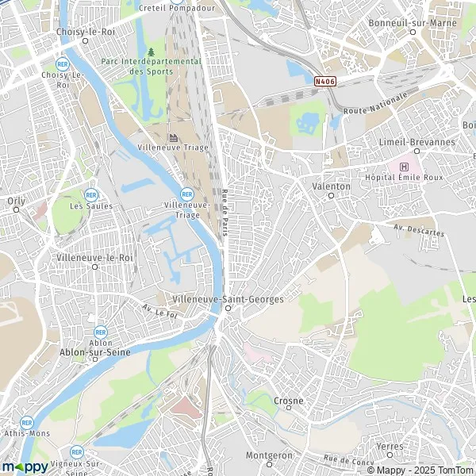Select the Les Saules RER icon
Image resolution: width=476 pixels, height=476 pixels.
91,195
